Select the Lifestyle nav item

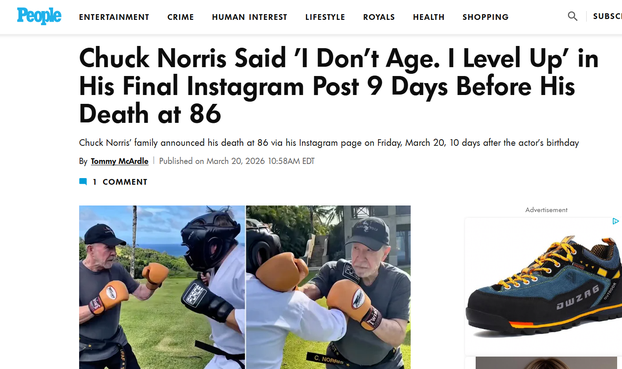(x=325, y=17)
